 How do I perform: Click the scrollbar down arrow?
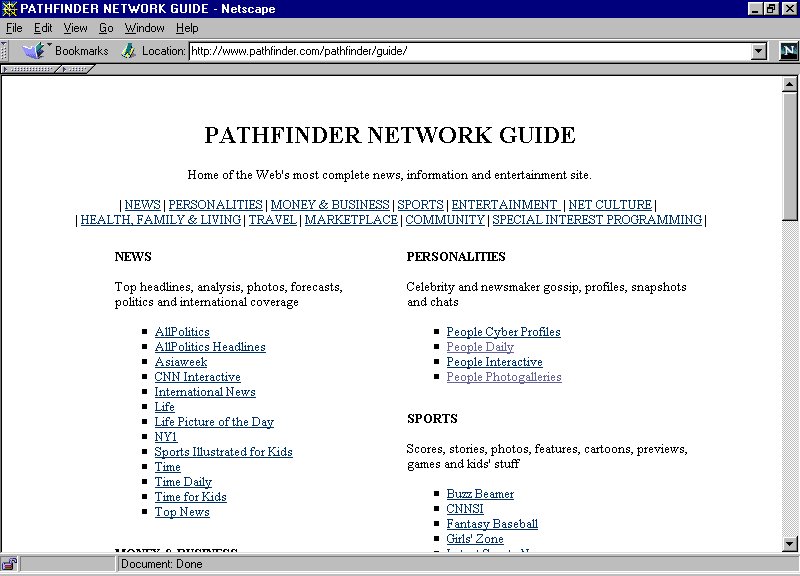[789, 544]
